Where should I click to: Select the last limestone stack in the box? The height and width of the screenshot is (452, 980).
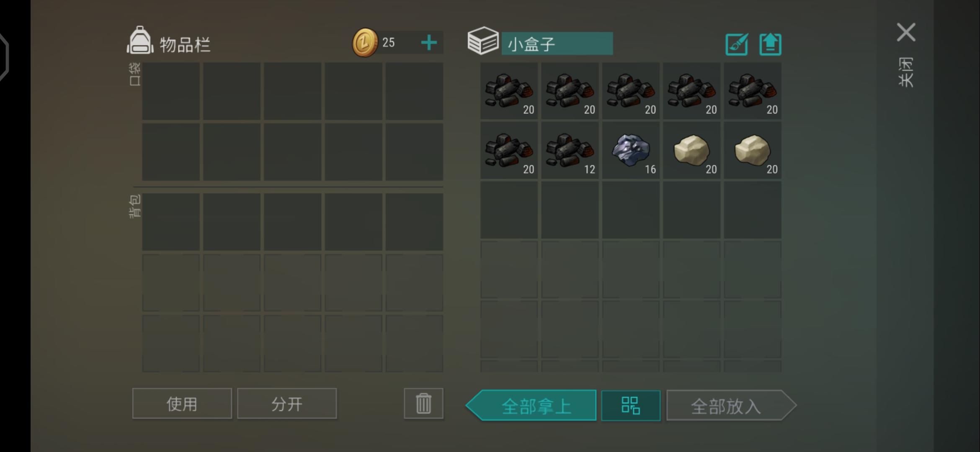coord(753,151)
